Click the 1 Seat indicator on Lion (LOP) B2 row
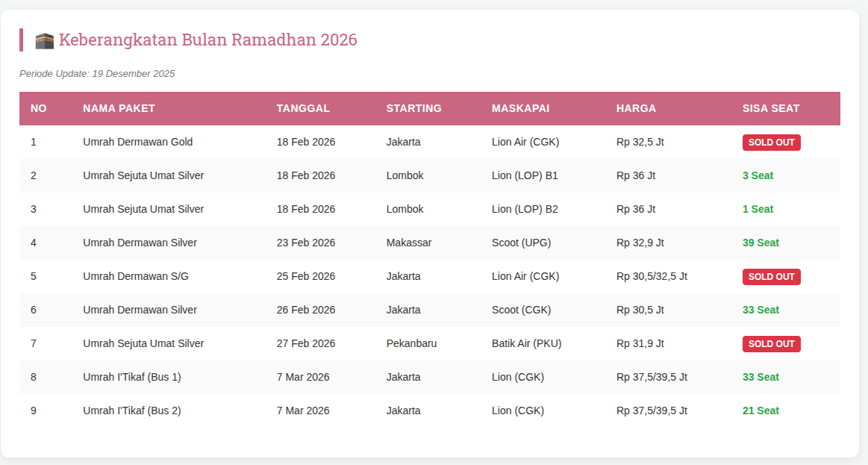868x465 pixels. 758,209
